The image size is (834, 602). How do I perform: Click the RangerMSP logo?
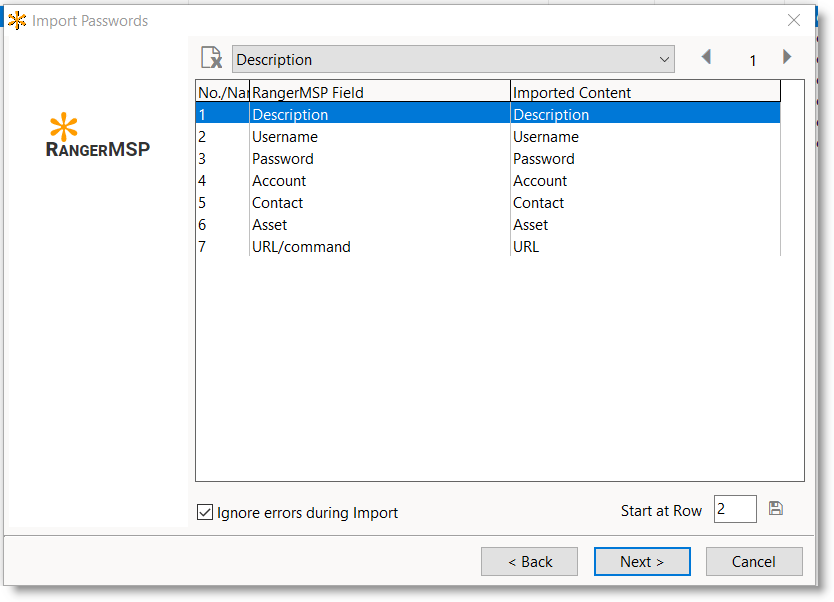pos(98,137)
